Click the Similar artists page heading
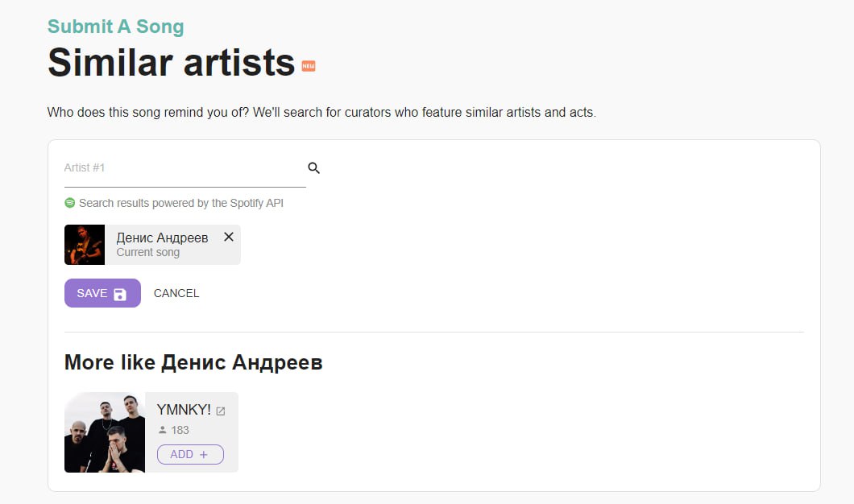The height and width of the screenshot is (504, 854). pos(172,63)
